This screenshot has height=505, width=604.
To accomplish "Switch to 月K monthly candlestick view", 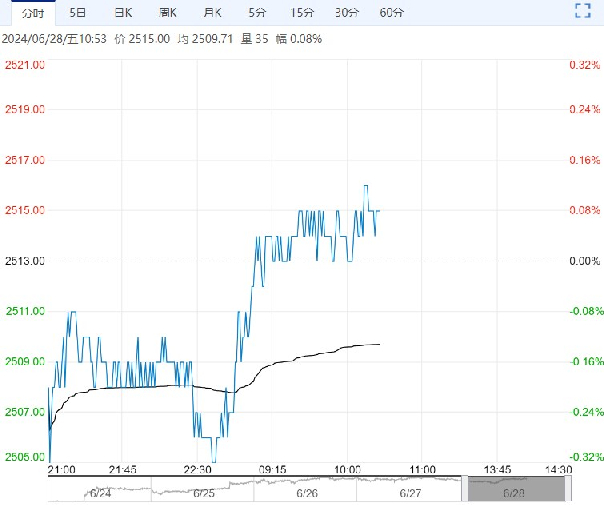I will coord(213,13).
